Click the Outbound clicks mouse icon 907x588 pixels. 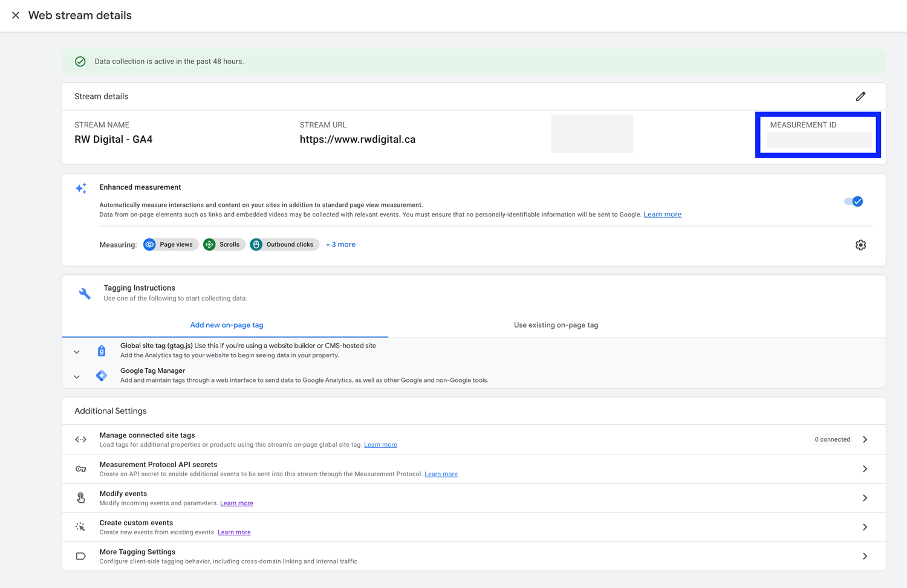[256, 245]
